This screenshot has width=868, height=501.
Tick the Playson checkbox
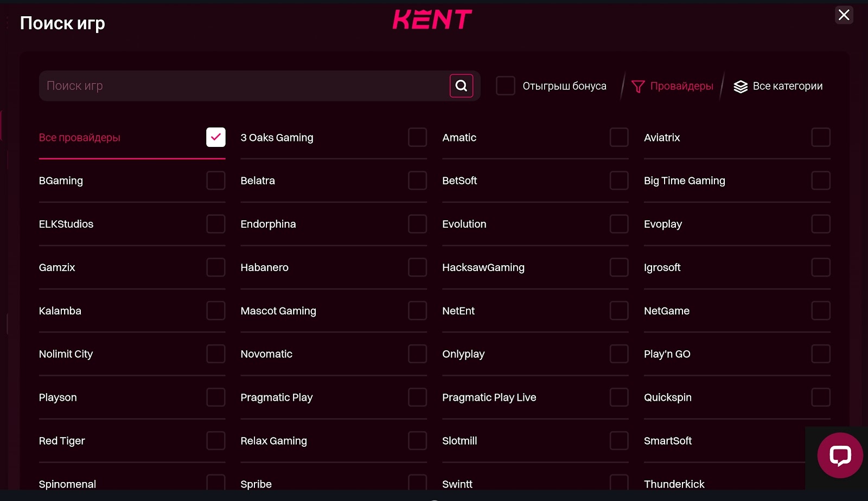pyautogui.click(x=216, y=397)
